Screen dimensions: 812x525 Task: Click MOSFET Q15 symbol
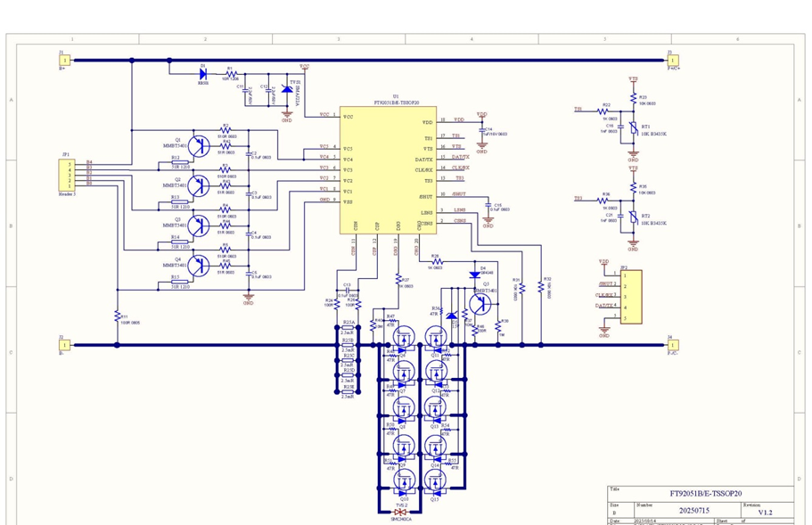point(436,481)
